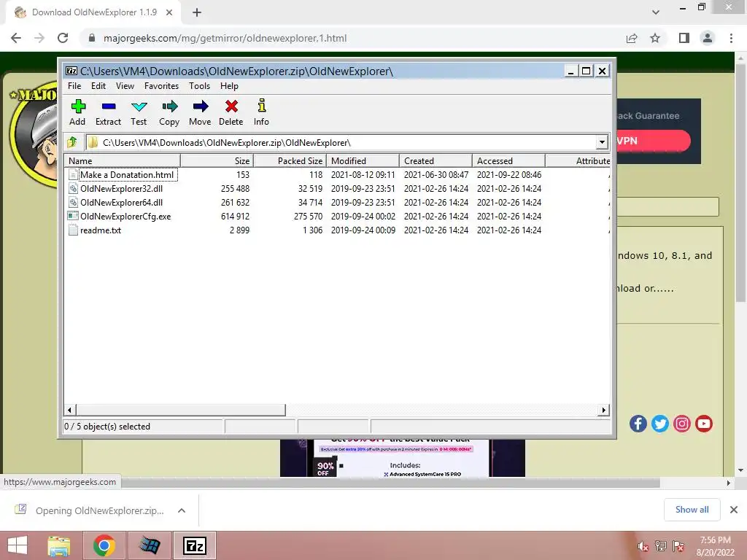The image size is (747, 560).
Task: Open the Windows Start menu
Action: (18, 545)
